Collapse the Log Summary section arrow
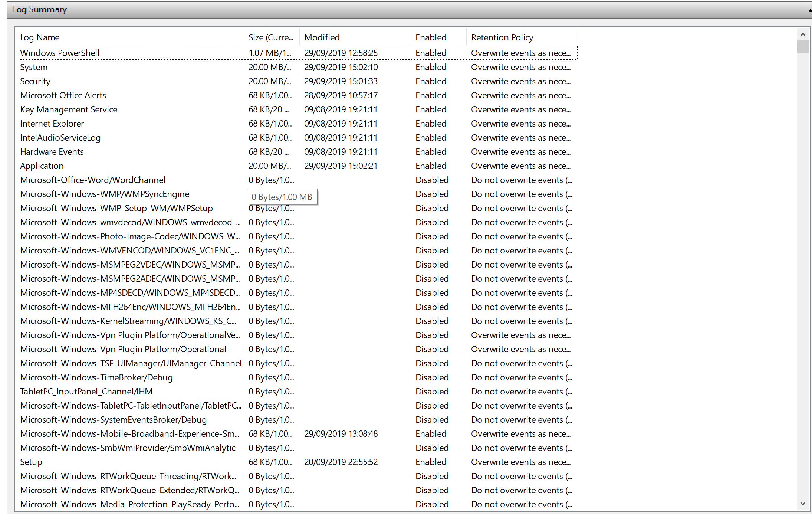 click(810, 10)
